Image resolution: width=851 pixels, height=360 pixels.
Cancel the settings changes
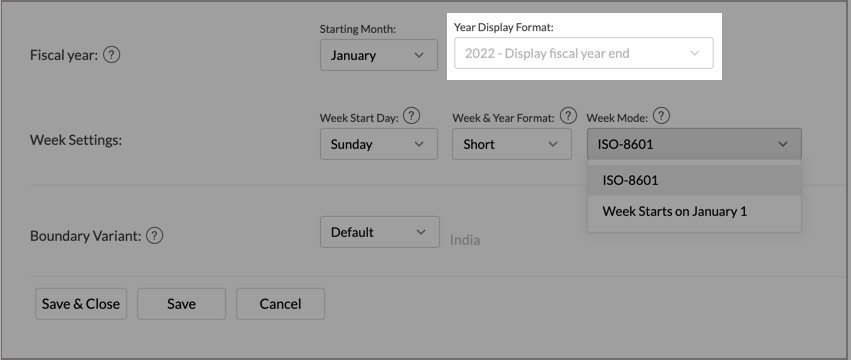click(280, 304)
